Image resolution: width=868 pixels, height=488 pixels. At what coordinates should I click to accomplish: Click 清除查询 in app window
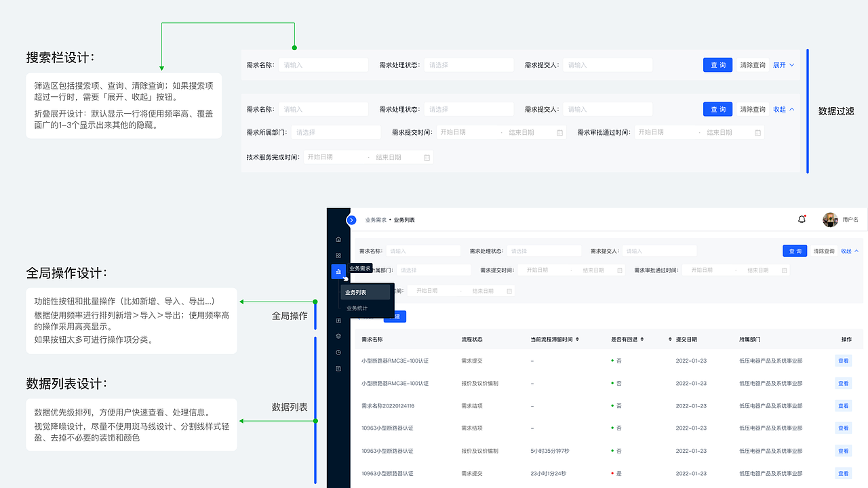click(x=824, y=251)
